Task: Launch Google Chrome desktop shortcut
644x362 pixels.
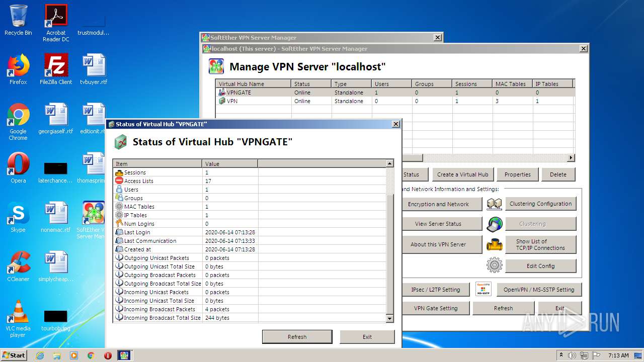Action: 18,122
